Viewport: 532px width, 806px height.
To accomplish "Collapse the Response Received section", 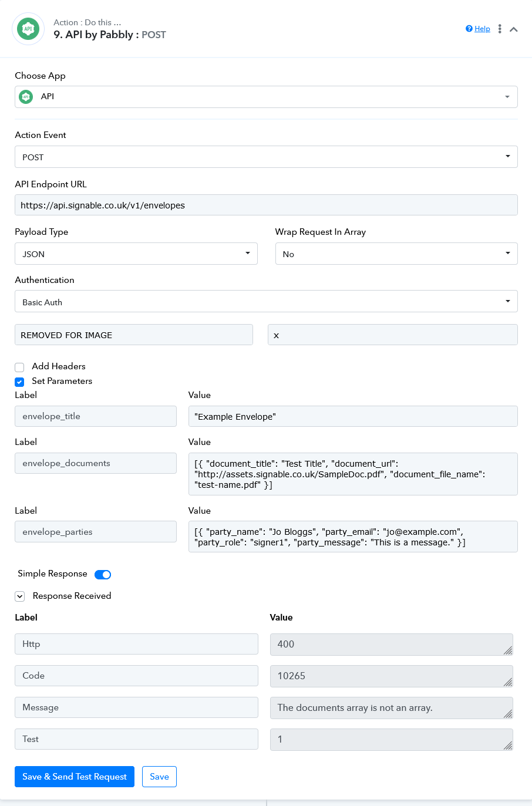I will [x=20, y=596].
